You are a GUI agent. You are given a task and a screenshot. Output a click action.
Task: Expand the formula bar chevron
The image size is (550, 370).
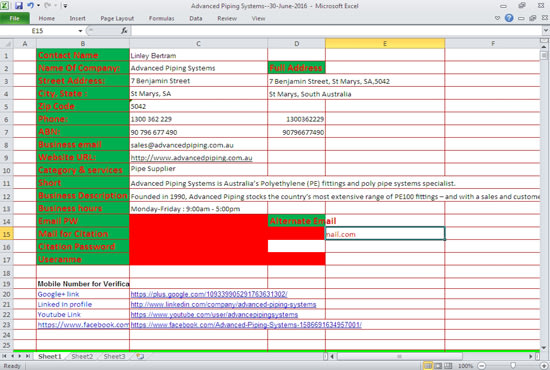pyautogui.click(x=545, y=31)
